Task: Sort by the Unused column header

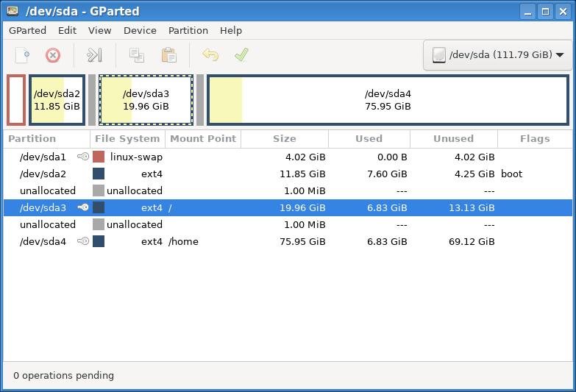Action: pyautogui.click(x=453, y=139)
